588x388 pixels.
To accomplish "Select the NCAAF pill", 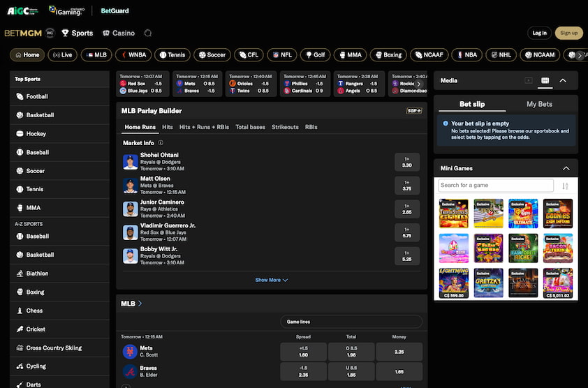I will pos(429,54).
